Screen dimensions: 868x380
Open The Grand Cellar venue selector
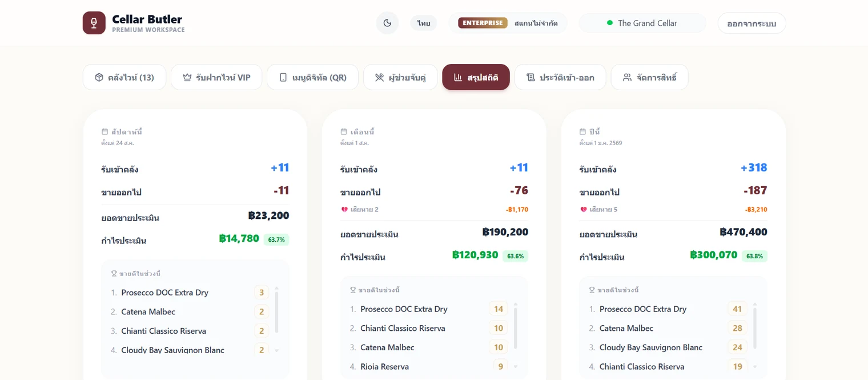(x=642, y=23)
